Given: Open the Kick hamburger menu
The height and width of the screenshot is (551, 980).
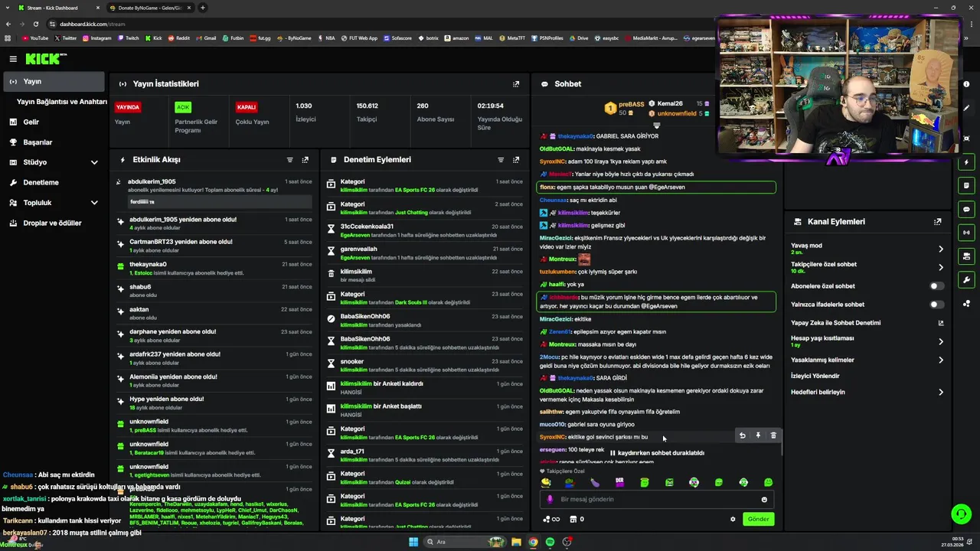Looking at the screenshot, I should point(13,59).
